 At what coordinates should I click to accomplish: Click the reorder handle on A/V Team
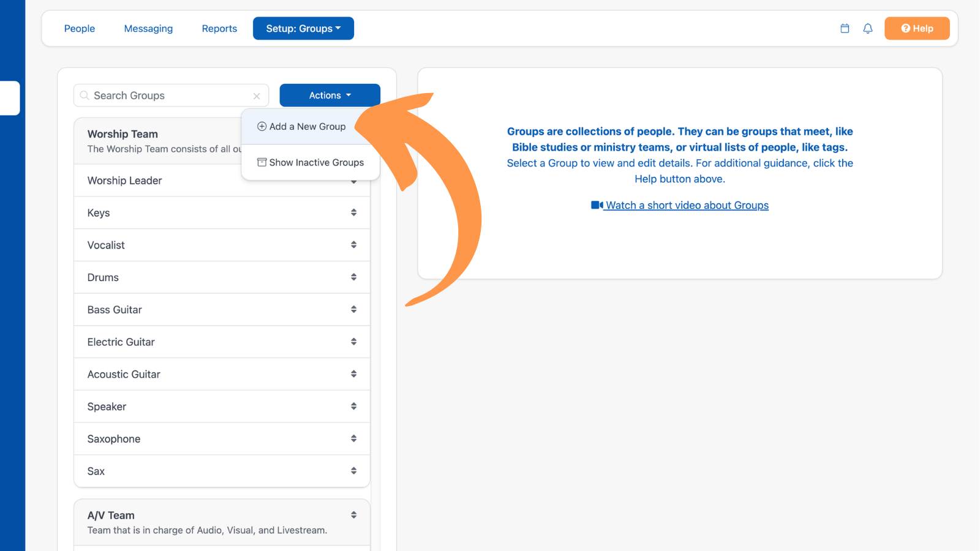pos(353,515)
